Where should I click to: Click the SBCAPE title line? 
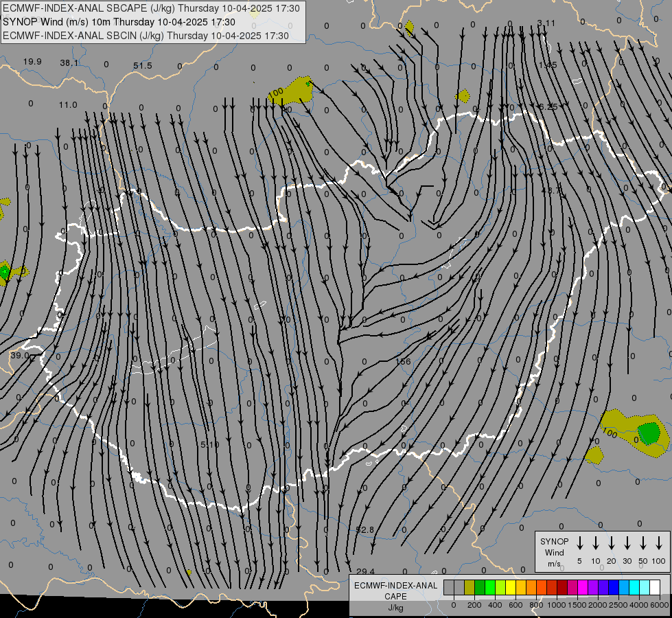[x=151, y=8]
